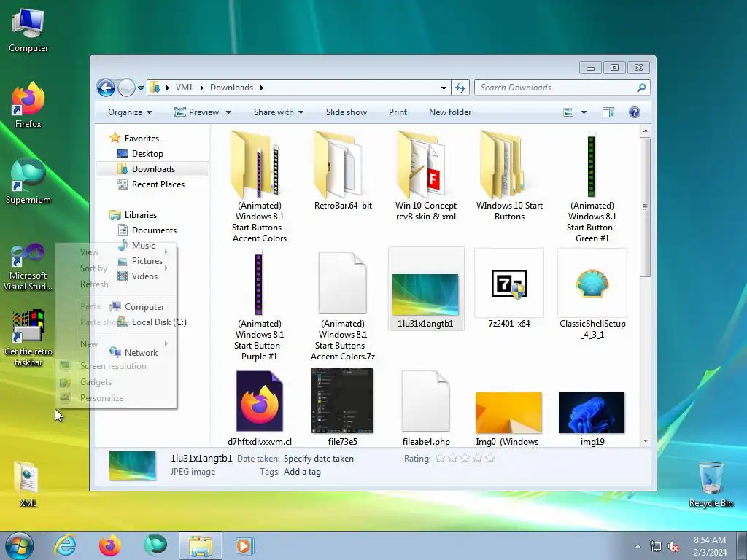Click the Preview toolbar button
The height and width of the screenshot is (560, 747).
pos(197,112)
